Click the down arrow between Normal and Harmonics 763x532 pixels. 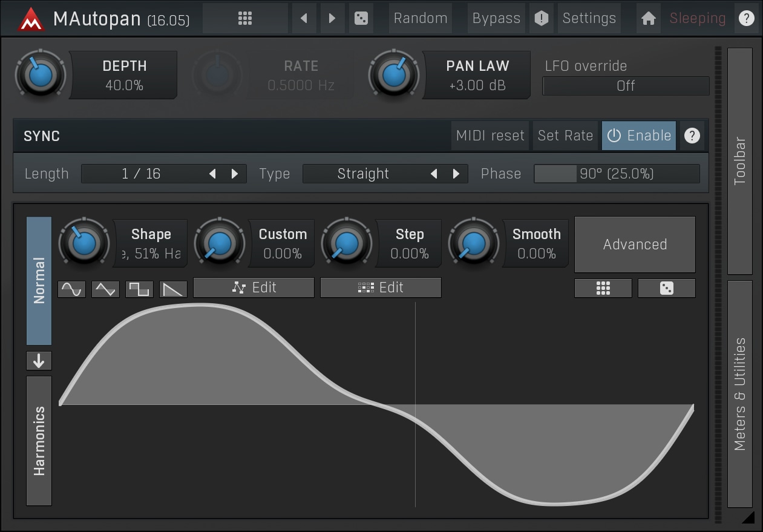[39, 361]
